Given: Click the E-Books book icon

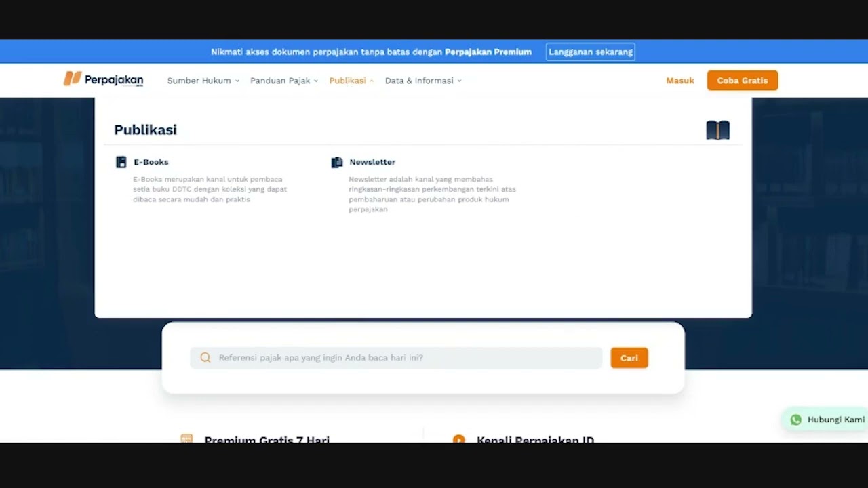Looking at the screenshot, I should (121, 162).
